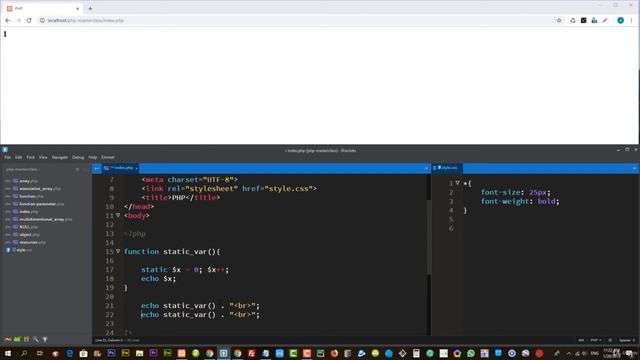Open Chrome's three-dot menu
This screenshot has height=360, width=640.
point(631,20)
